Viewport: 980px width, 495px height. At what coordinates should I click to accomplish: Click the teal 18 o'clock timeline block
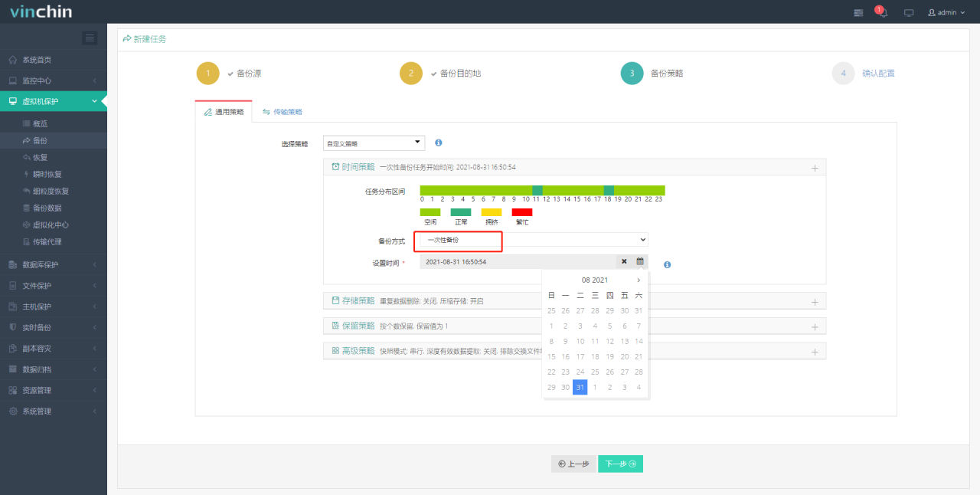click(609, 190)
